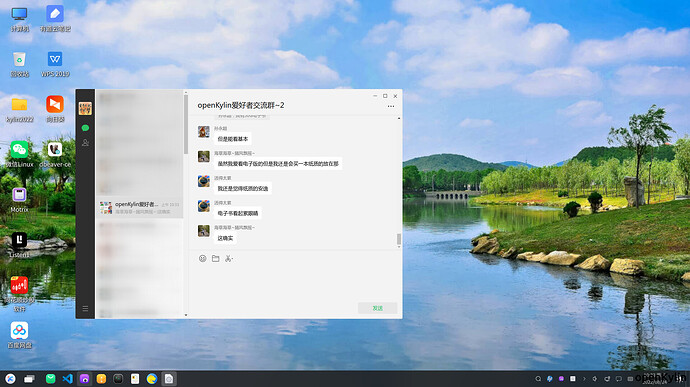The width and height of the screenshot is (690, 387).
Task: Click the green Send button
Action: click(378, 308)
